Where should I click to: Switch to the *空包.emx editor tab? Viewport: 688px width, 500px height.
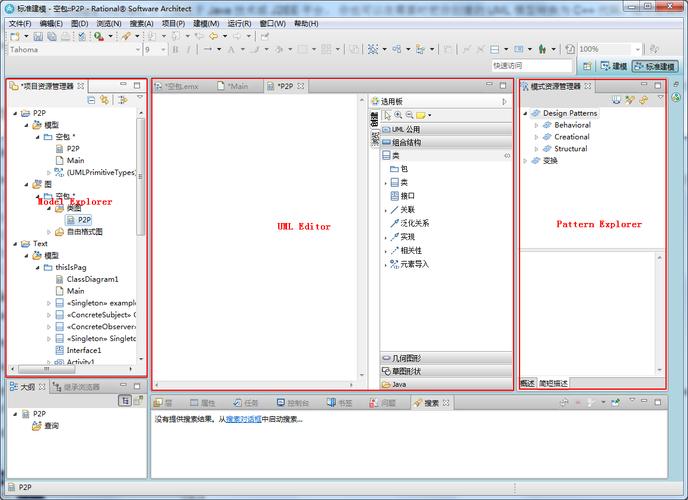pyautogui.click(x=176, y=86)
